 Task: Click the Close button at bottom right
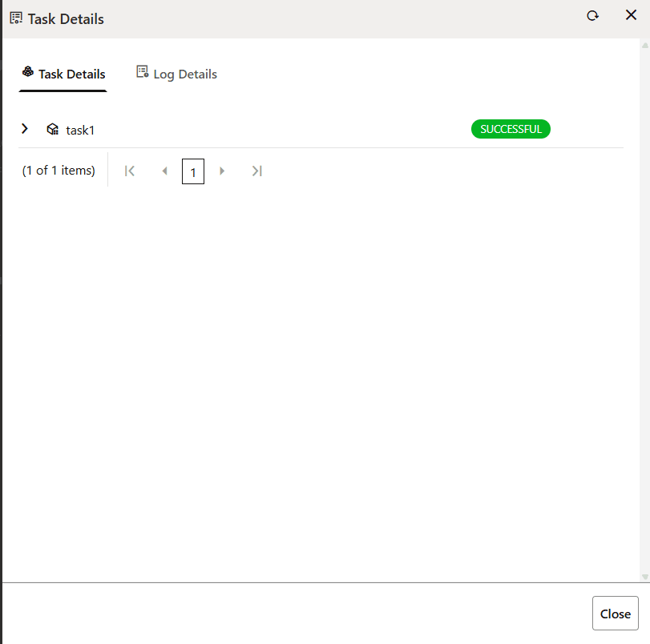tap(615, 614)
